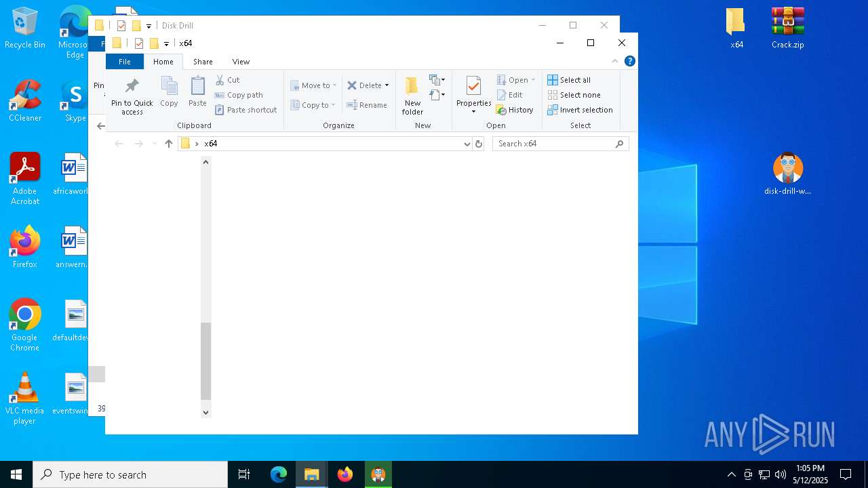The width and height of the screenshot is (868, 488).
Task: Customize Quick Access Toolbar dropdown in x64 window
Action: [x=166, y=43]
